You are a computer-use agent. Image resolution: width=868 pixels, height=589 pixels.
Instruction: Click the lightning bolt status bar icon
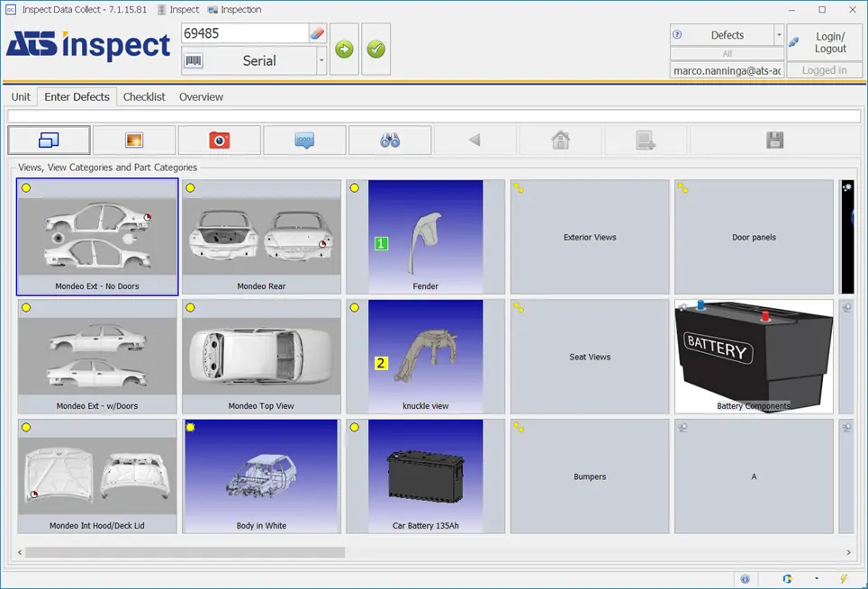click(x=844, y=579)
